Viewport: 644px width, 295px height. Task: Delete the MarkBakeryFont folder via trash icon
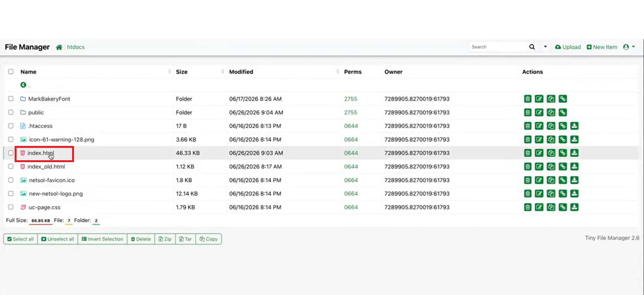point(528,99)
